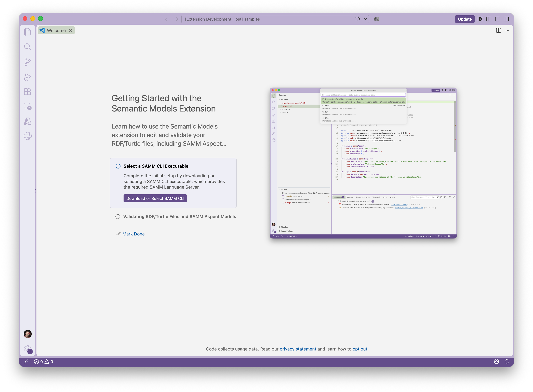The height and width of the screenshot is (392, 533).
Task: Show errors and warnings in status bar
Action: [44, 362]
